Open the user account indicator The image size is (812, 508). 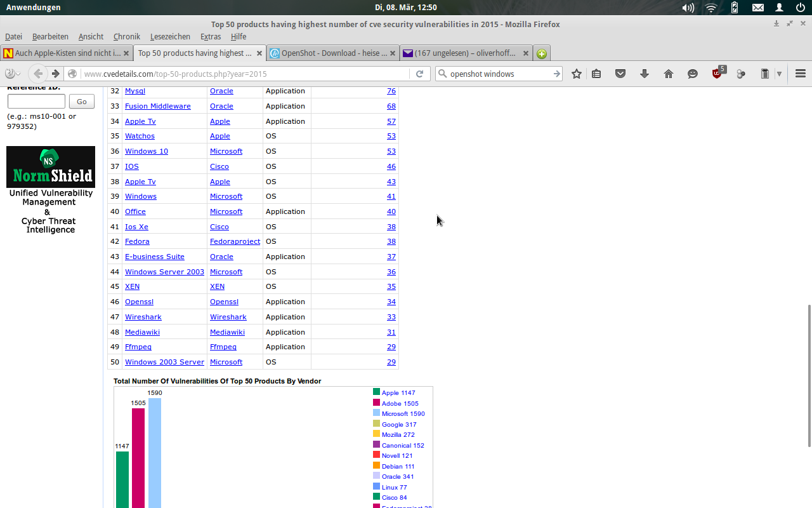(x=780, y=8)
